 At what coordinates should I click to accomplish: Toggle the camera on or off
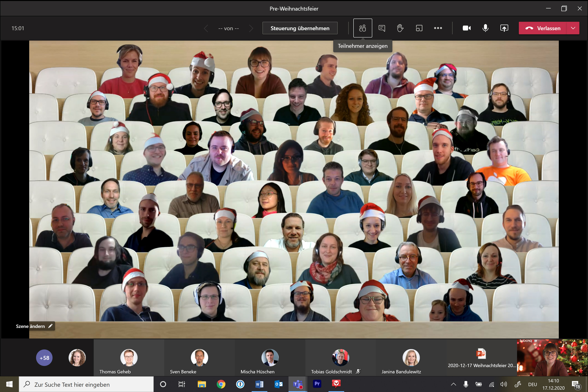coord(466,28)
